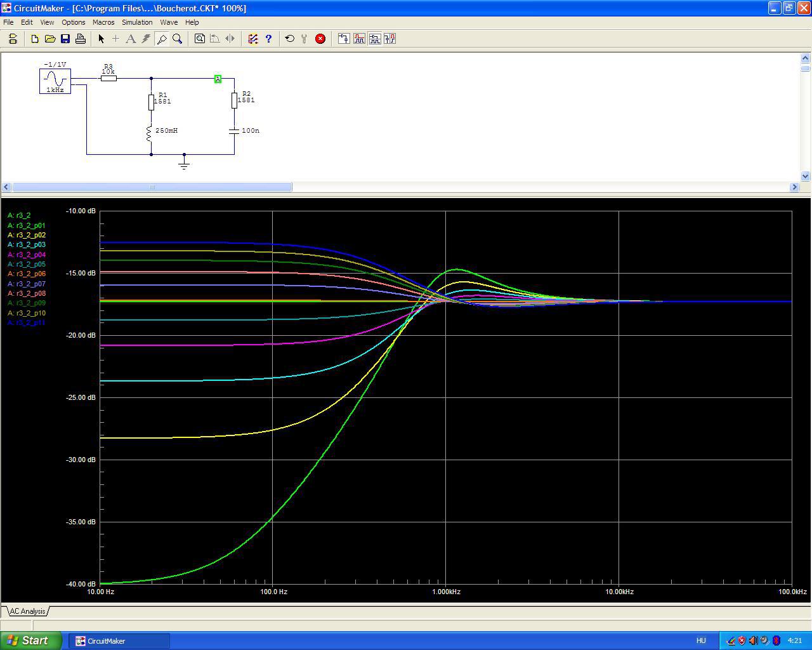Save the circuit with floppy disk icon
This screenshot has height=650, width=812.
tap(65, 39)
